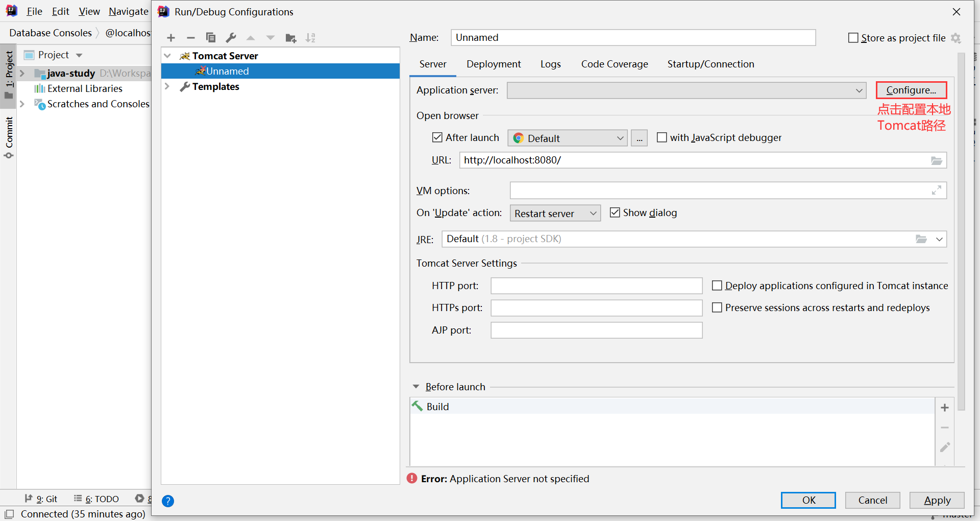Collapse Before launch section
The image size is (980, 521).
coord(416,387)
